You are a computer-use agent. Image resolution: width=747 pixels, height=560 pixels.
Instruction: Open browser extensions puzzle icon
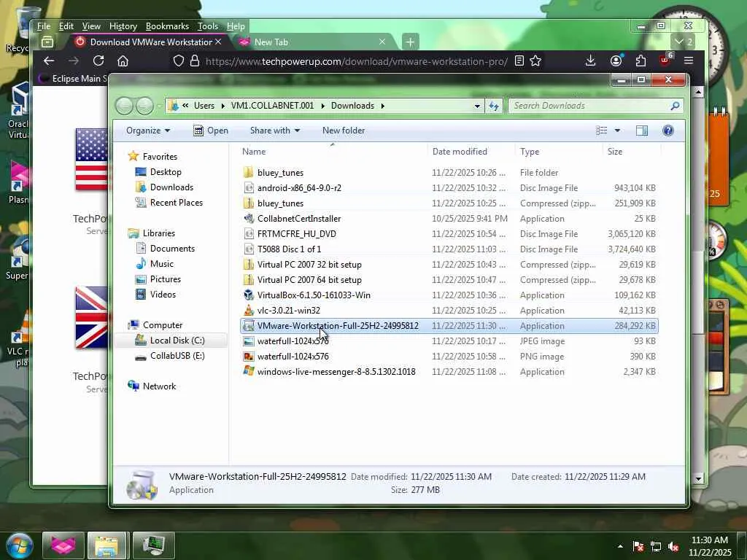click(640, 61)
